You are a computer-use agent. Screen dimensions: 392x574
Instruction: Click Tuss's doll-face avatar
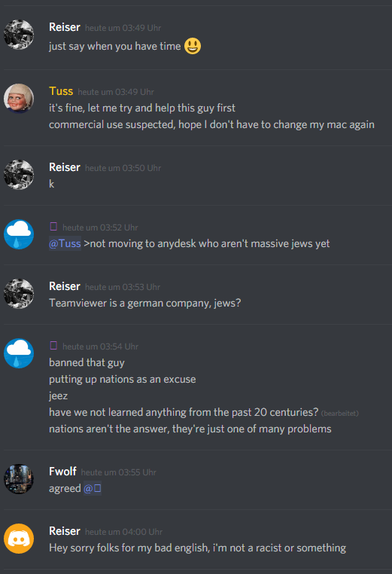click(x=19, y=99)
